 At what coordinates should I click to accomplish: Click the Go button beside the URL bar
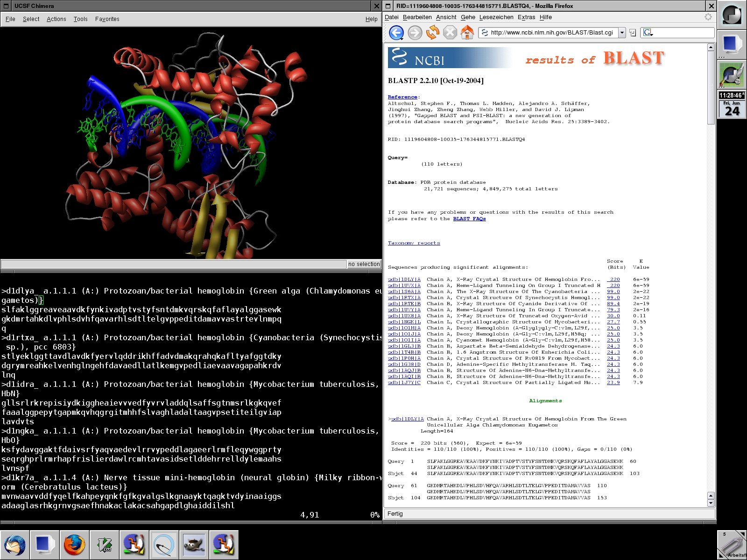pos(633,33)
